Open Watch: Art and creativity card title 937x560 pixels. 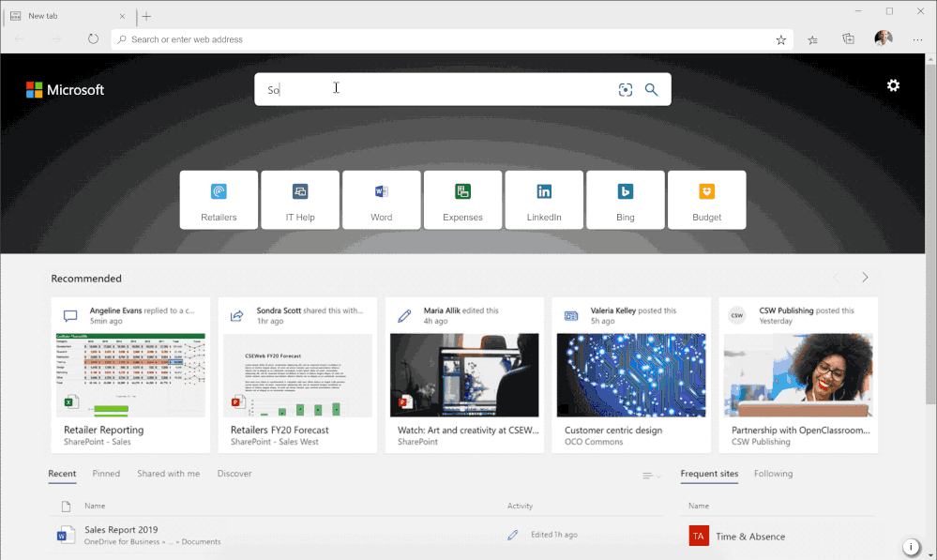[468, 430]
